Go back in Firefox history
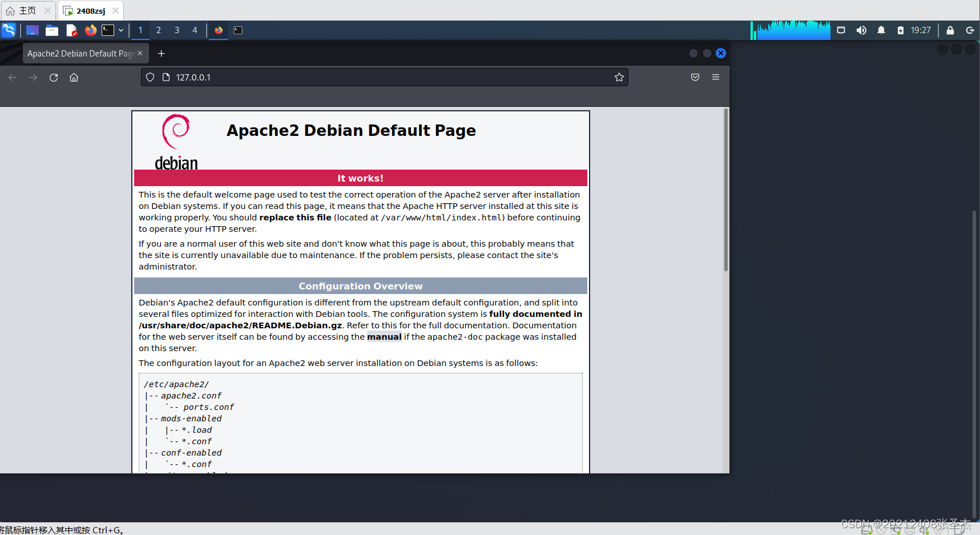 (x=13, y=77)
